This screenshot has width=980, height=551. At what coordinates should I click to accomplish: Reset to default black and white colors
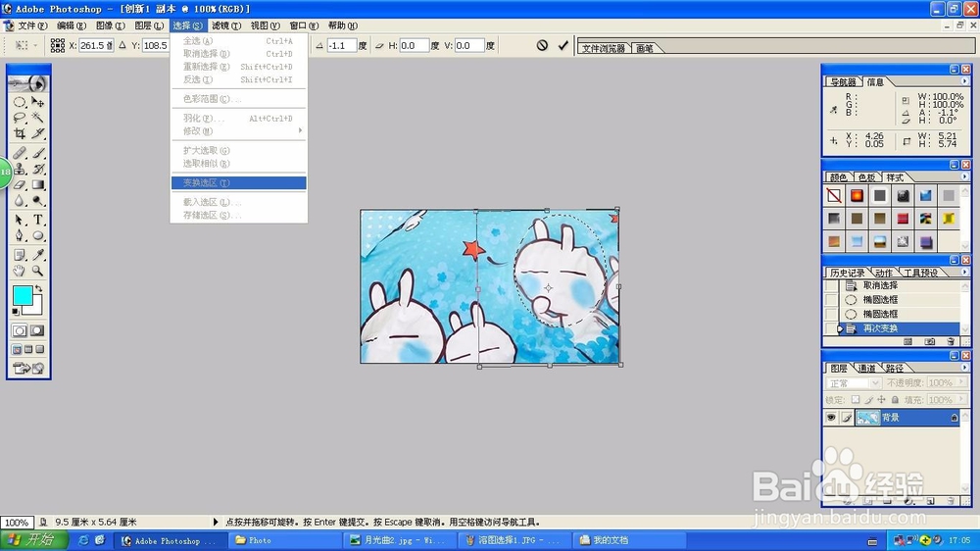click(x=16, y=311)
